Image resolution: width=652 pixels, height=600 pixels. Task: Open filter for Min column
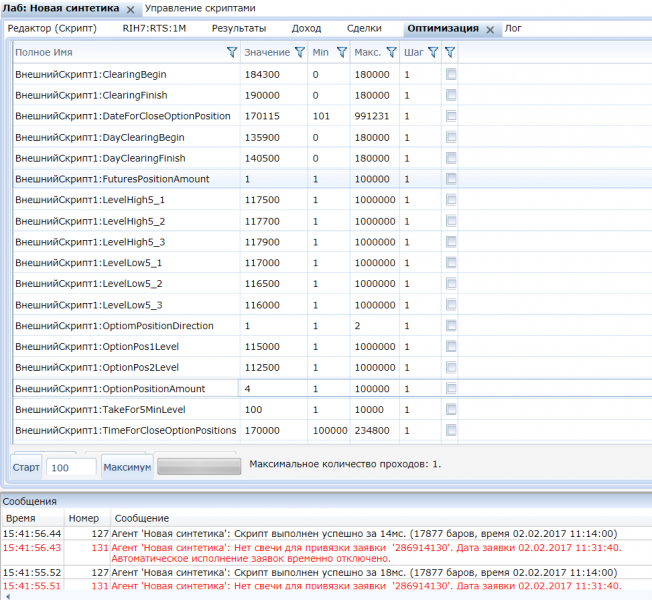(x=340, y=52)
